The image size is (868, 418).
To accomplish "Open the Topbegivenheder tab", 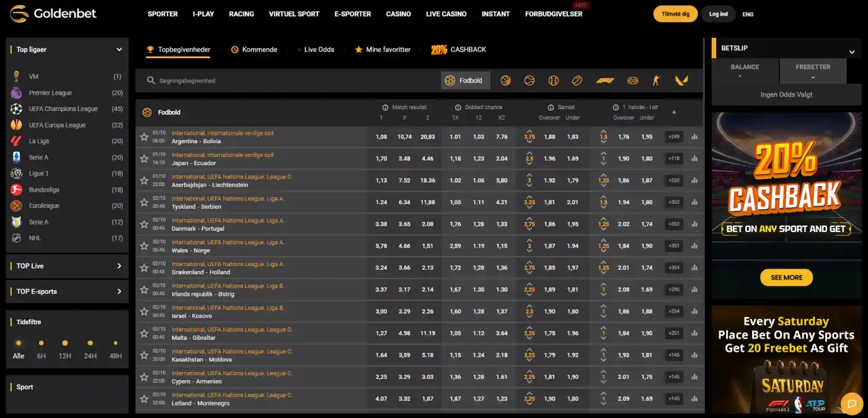I will 178,50.
